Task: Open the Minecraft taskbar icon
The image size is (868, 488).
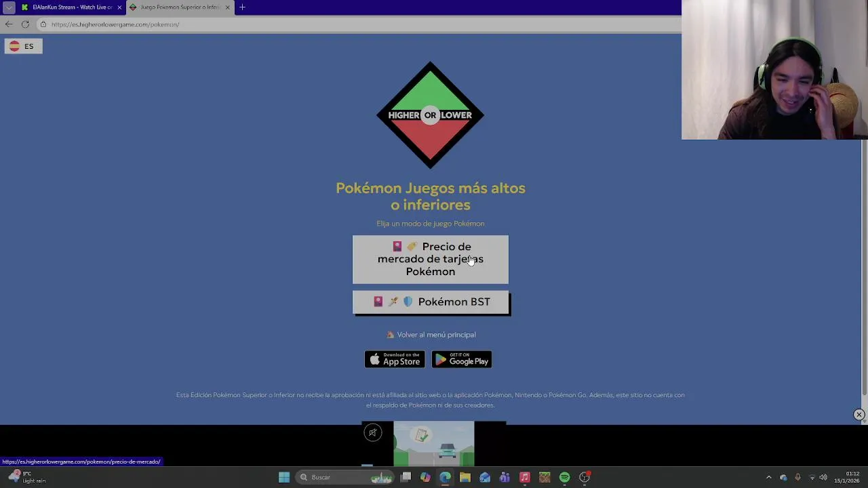Action: pos(545,477)
